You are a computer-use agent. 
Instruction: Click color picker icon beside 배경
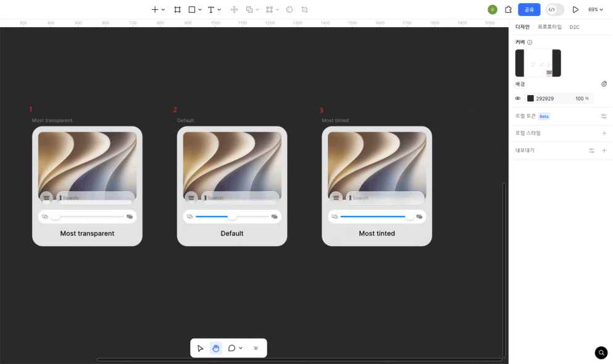(x=604, y=84)
